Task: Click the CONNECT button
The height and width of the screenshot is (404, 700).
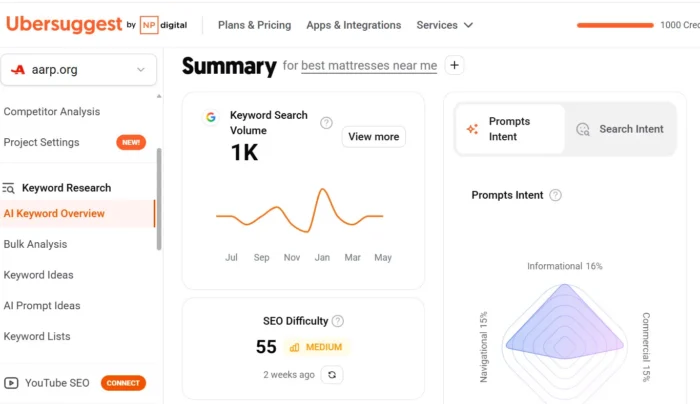Action: [x=123, y=383]
